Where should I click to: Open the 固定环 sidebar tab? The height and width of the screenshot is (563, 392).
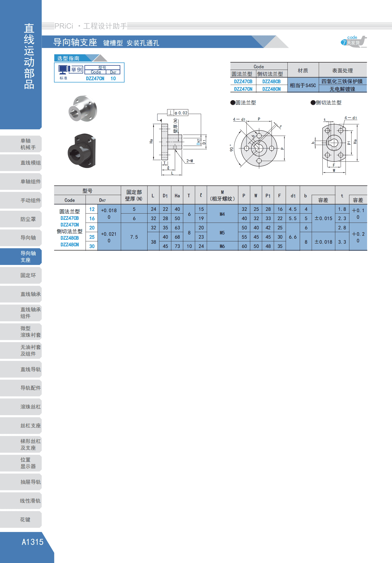(x=21, y=275)
